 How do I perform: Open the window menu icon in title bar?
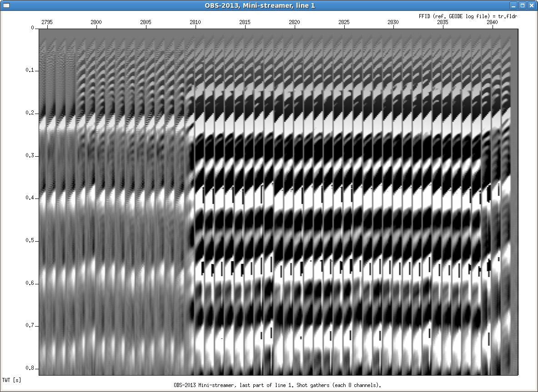pyautogui.click(x=6, y=5)
